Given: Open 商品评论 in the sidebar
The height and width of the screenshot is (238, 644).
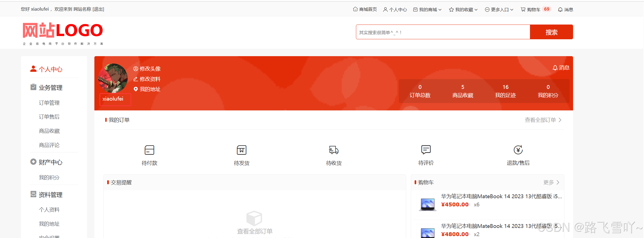Looking at the screenshot, I should pos(49,145).
